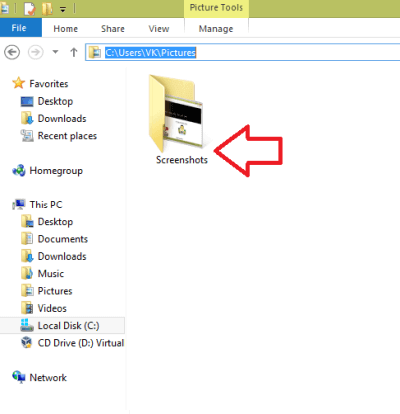Viewport: 400px width, 414px height.
Task: Switch to the Share ribbon tab
Action: coord(113,29)
